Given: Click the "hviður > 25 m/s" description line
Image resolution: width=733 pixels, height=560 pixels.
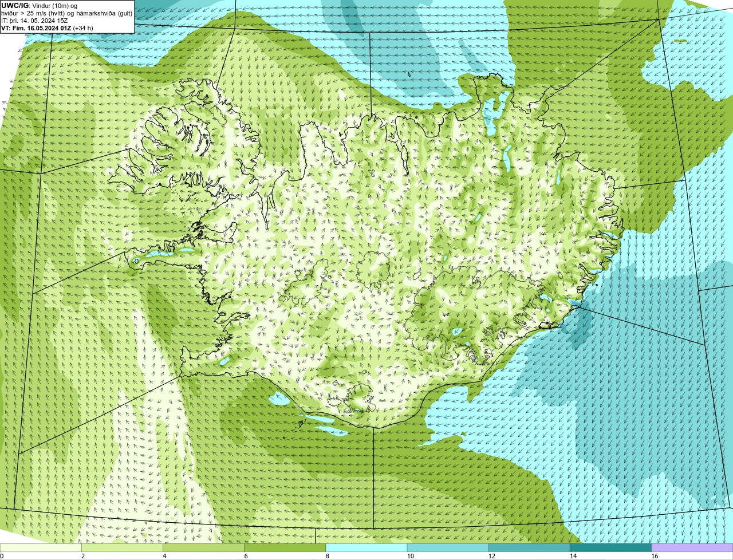Looking at the screenshot, I should 66,13.
